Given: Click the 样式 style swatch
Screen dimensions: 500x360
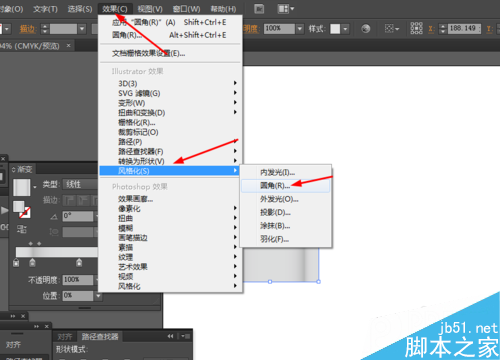Looking at the screenshot, I should pos(335,29).
